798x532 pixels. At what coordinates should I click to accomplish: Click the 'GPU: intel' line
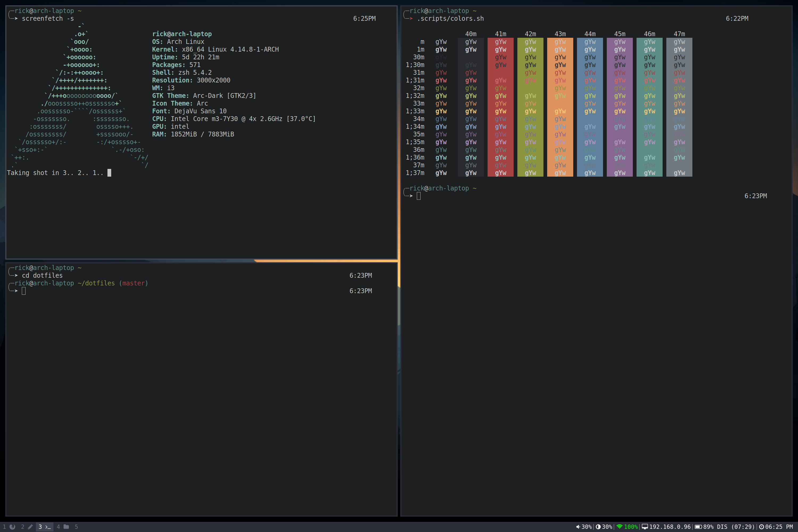click(171, 127)
